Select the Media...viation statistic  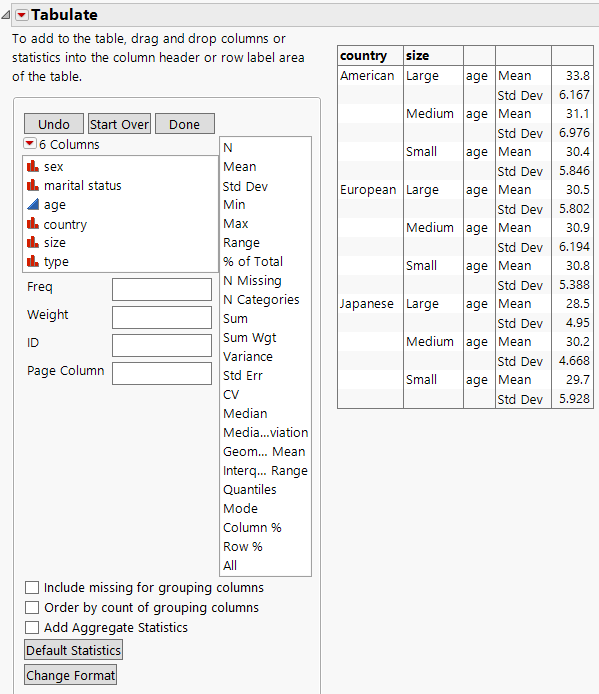pos(266,432)
